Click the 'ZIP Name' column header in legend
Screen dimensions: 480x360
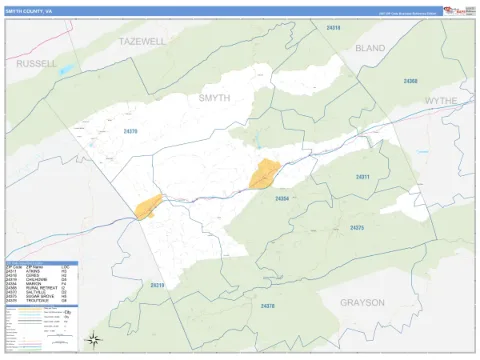tap(34, 267)
